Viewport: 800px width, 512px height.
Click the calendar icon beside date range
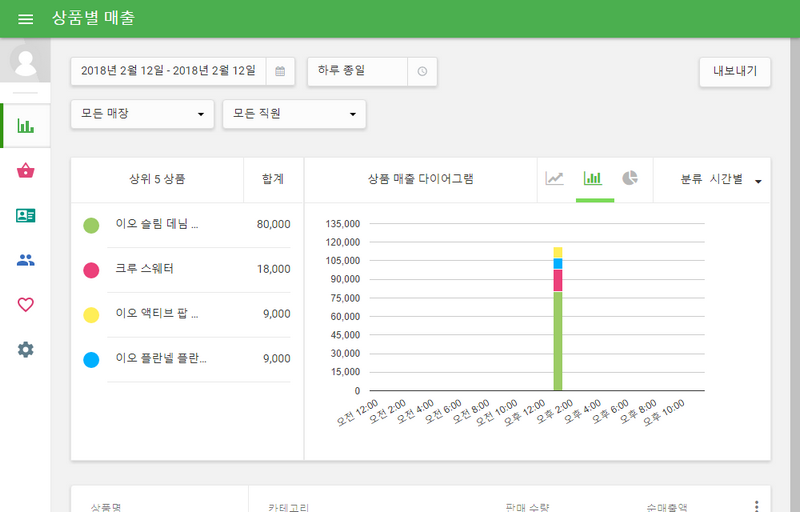point(280,71)
